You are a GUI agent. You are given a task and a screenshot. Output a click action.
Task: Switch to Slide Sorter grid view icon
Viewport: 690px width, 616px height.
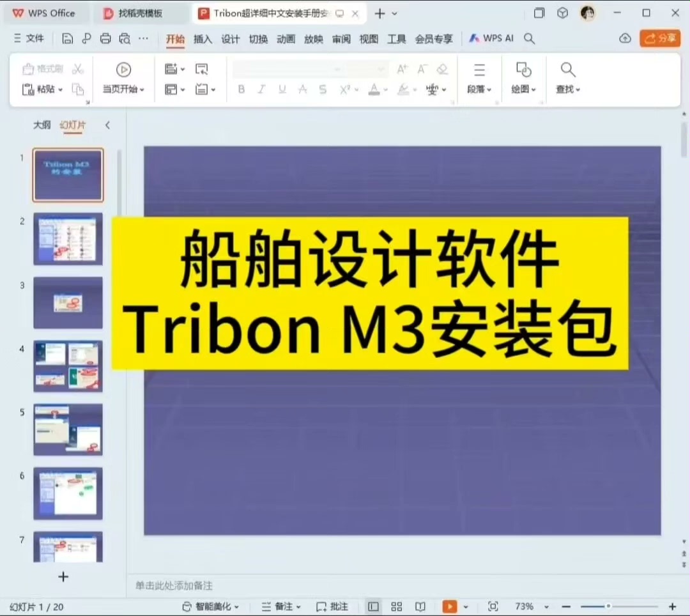tap(397, 607)
